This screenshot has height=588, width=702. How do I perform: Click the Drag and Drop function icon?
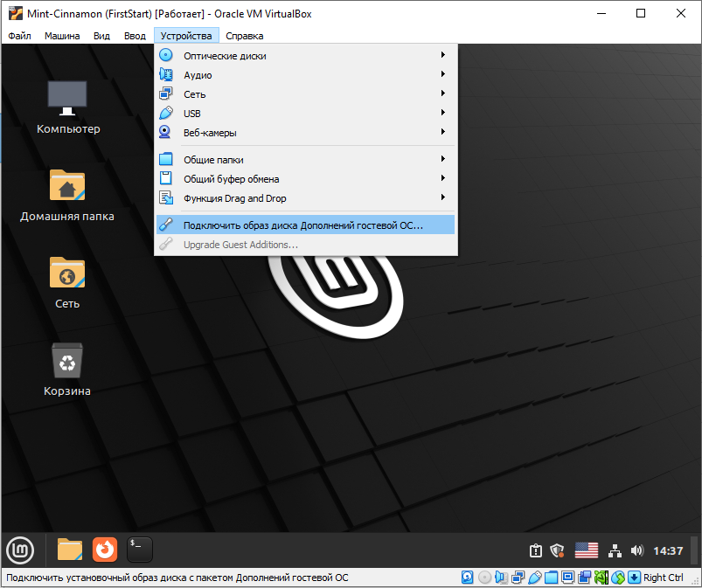(x=165, y=197)
